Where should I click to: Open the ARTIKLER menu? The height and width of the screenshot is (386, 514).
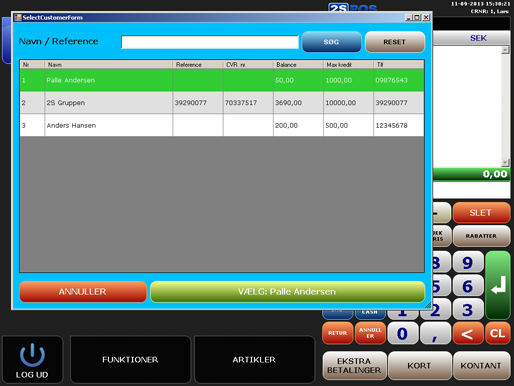[254, 359]
